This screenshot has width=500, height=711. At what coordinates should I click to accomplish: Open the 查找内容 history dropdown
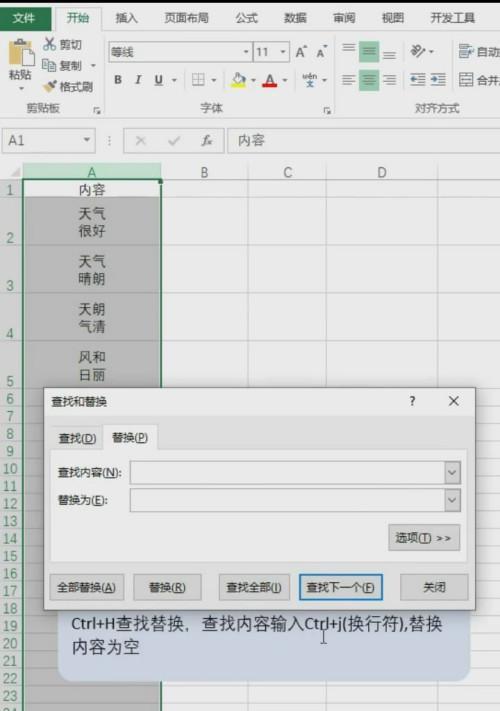(452, 472)
